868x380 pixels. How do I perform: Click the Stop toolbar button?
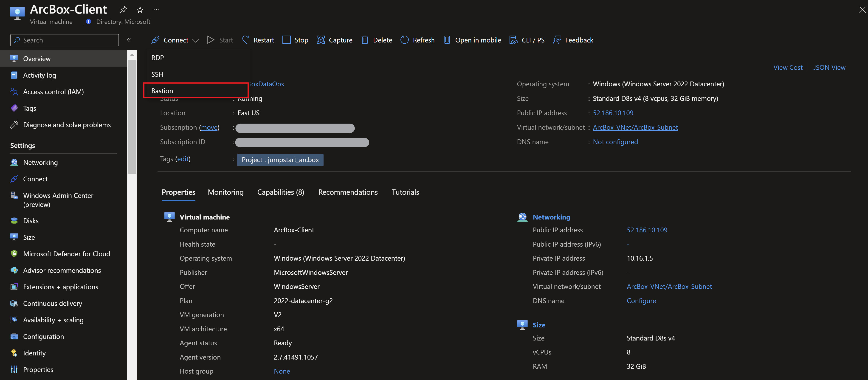pyautogui.click(x=296, y=40)
